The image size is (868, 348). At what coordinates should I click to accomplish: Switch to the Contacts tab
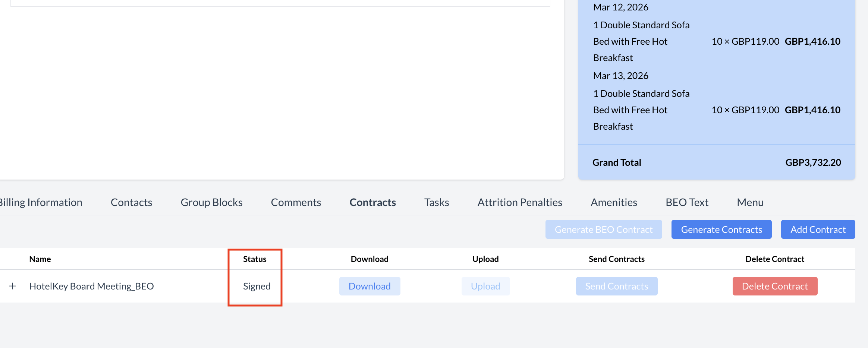click(x=131, y=202)
